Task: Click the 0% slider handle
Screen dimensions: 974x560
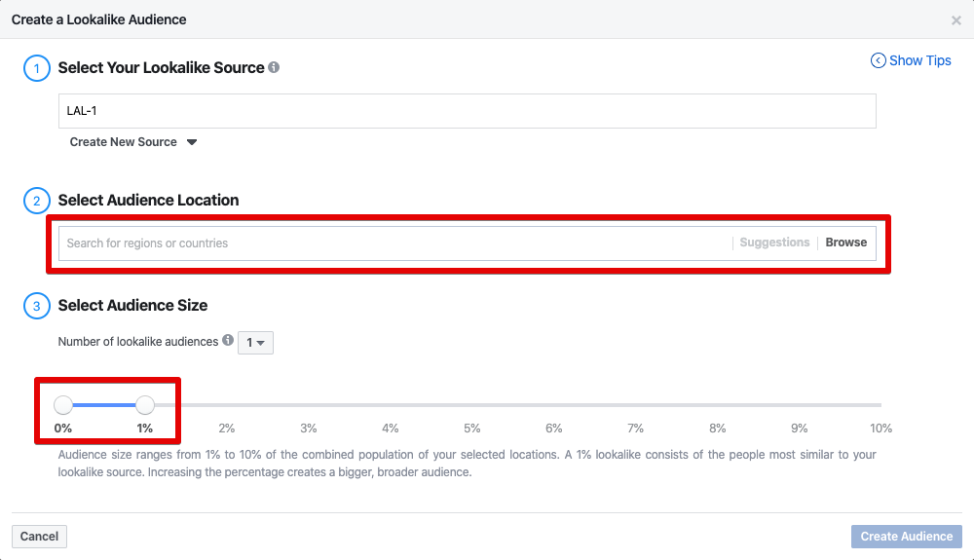Action: point(63,405)
